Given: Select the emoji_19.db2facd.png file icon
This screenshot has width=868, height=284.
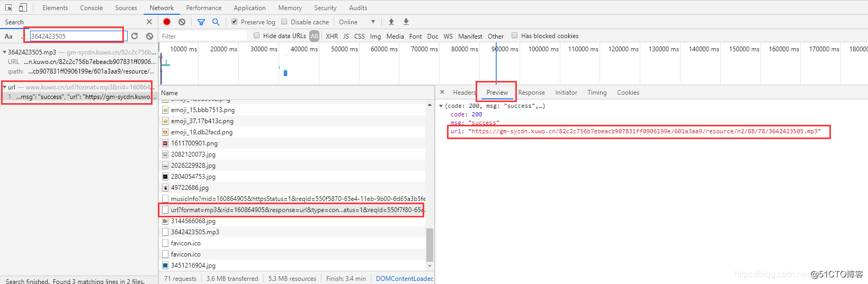Looking at the screenshot, I should point(165,132).
